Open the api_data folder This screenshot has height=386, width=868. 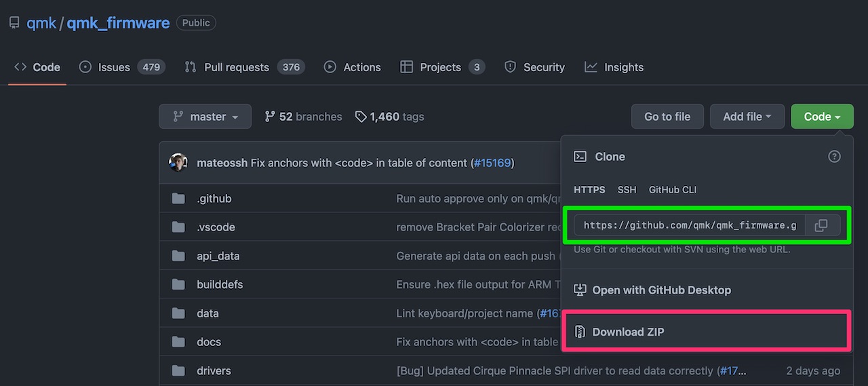click(218, 256)
